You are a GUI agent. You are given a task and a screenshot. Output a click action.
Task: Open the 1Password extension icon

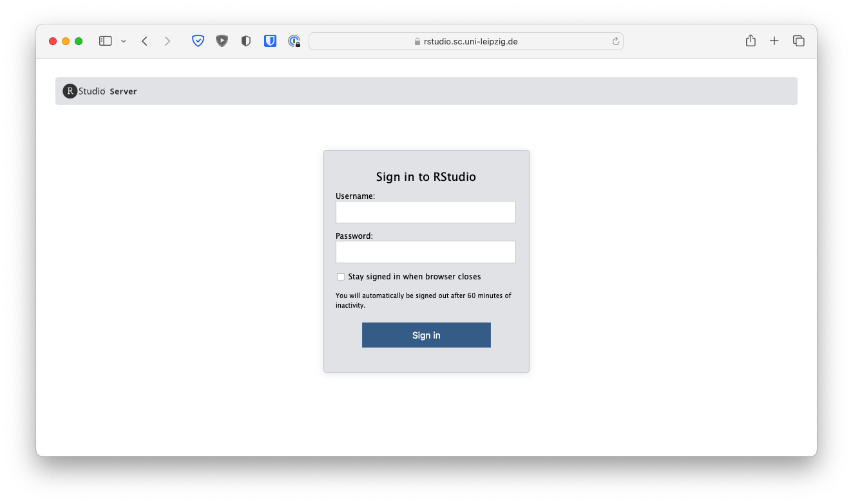click(294, 41)
